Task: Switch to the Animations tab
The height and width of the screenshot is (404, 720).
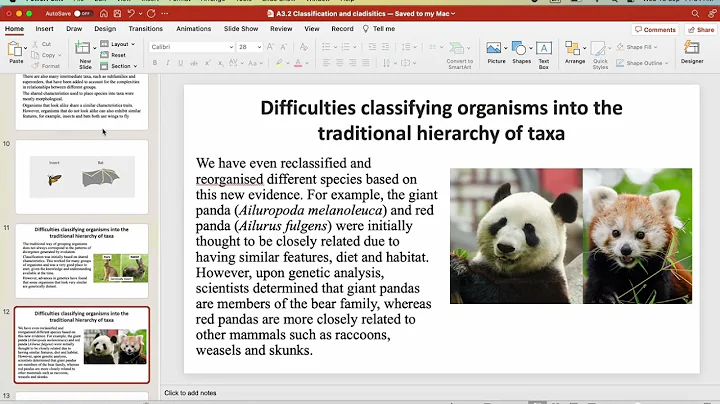Action: click(194, 28)
